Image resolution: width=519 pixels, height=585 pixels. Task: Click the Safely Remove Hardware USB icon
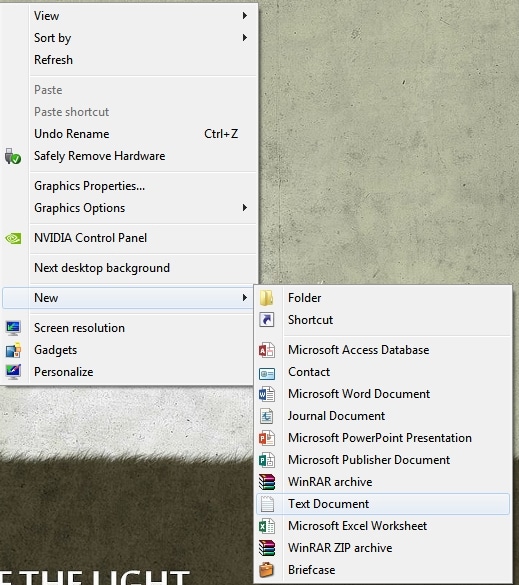tap(13, 156)
